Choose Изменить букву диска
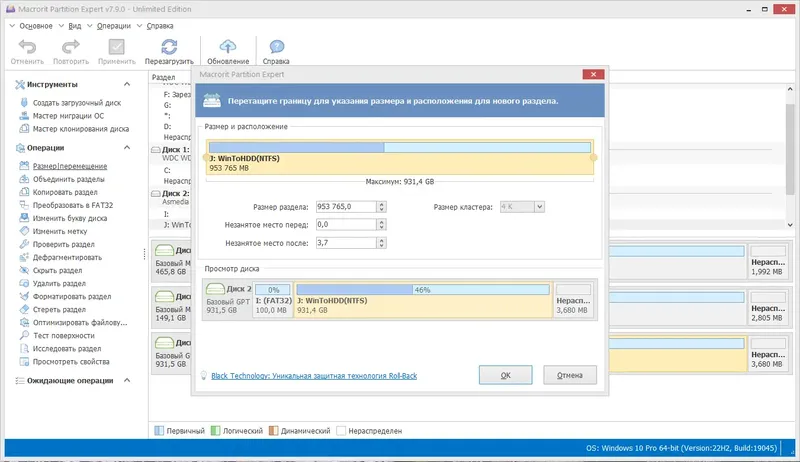Screen dimensions: 800x462 (x=70, y=218)
